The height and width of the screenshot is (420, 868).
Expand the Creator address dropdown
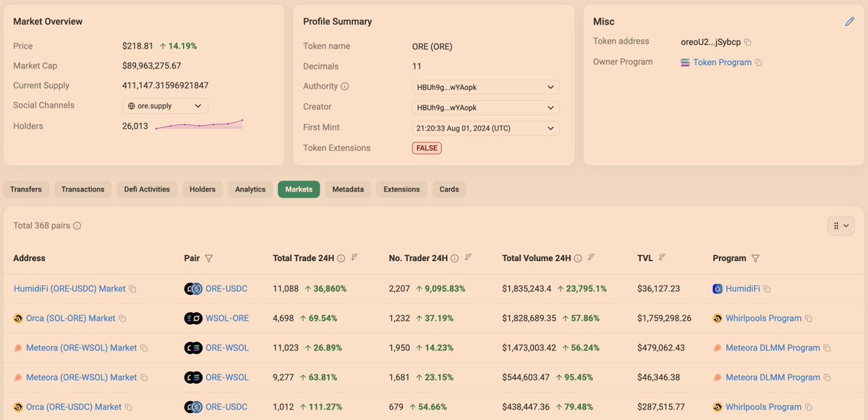click(485, 108)
